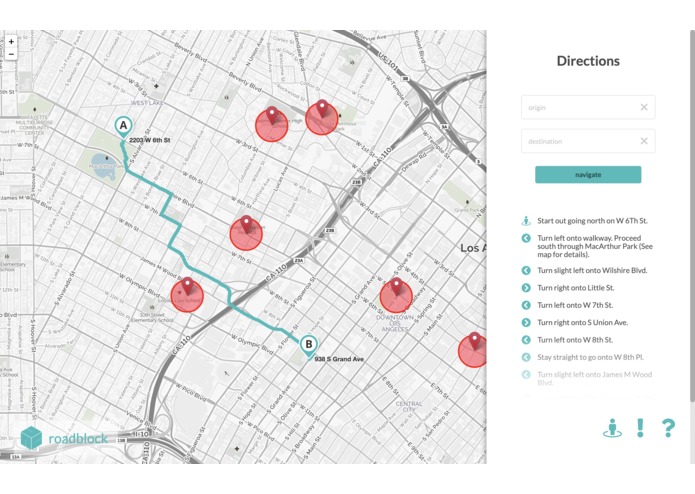This screenshot has width=695, height=494.
Task: Click origin marker A on the map
Action: click(x=123, y=126)
